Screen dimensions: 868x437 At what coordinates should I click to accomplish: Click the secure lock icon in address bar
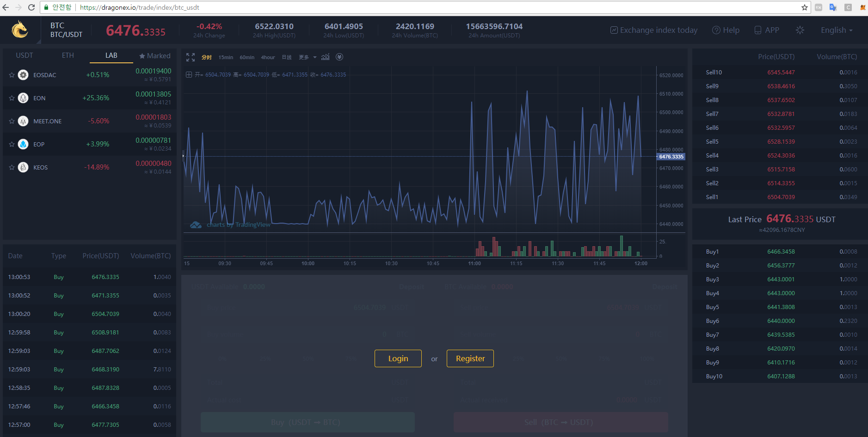pos(46,7)
